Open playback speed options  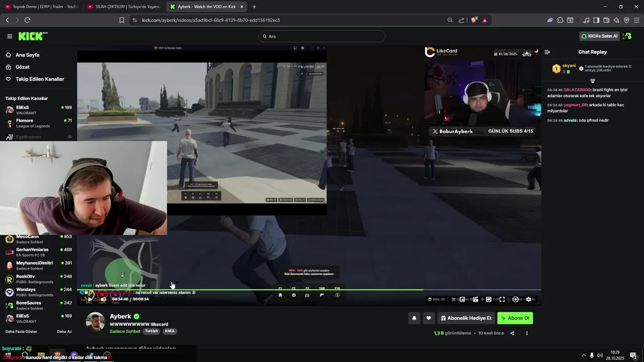[x=515, y=299]
